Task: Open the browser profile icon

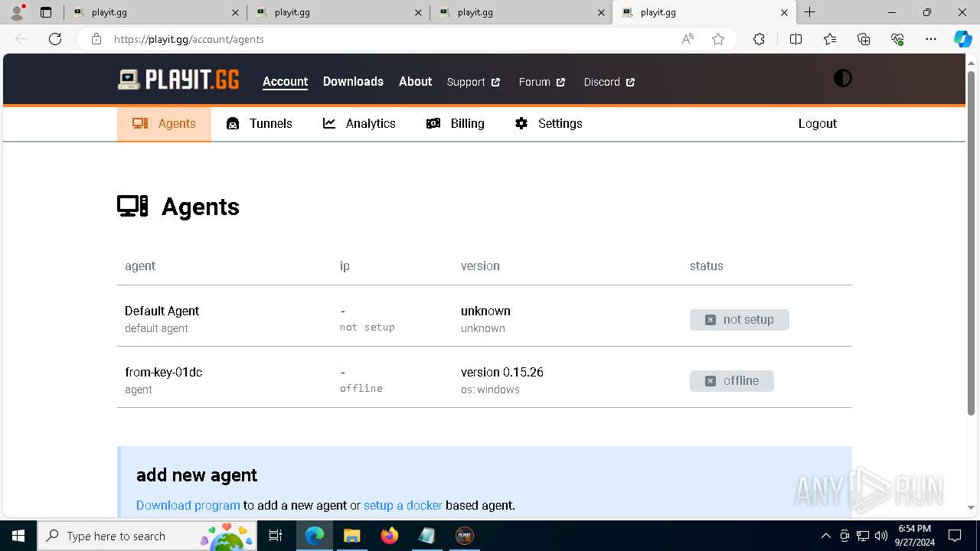Action: (17, 12)
